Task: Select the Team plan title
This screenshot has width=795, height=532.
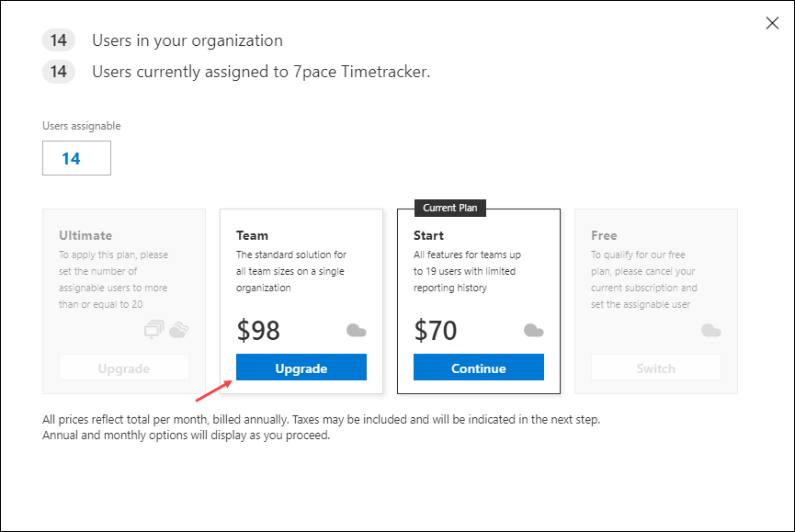Action: click(x=252, y=235)
